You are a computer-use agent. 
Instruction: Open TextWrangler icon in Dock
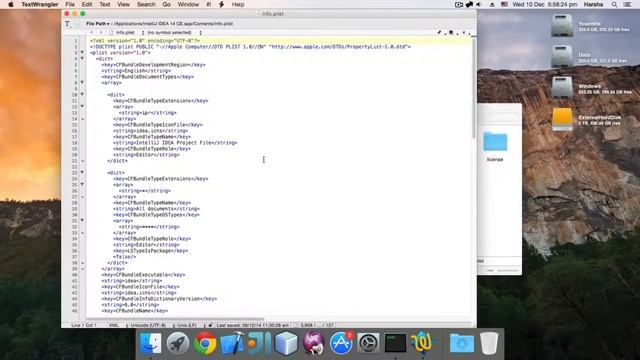tap(422, 343)
